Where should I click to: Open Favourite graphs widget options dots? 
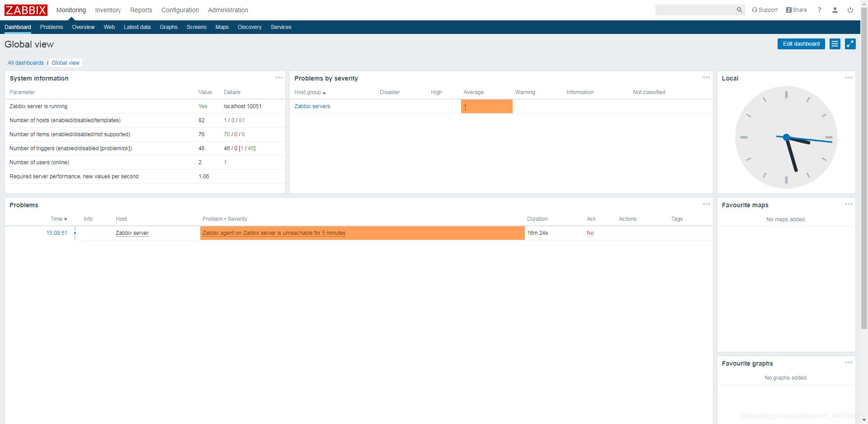[x=849, y=362]
